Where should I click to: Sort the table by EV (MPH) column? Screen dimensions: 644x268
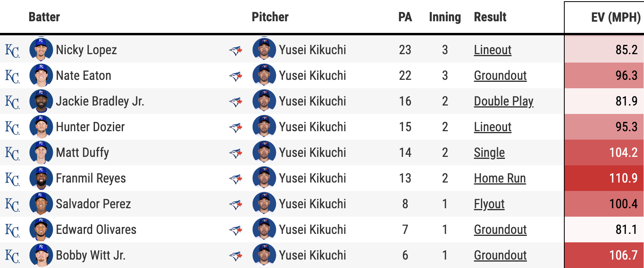pos(616,17)
